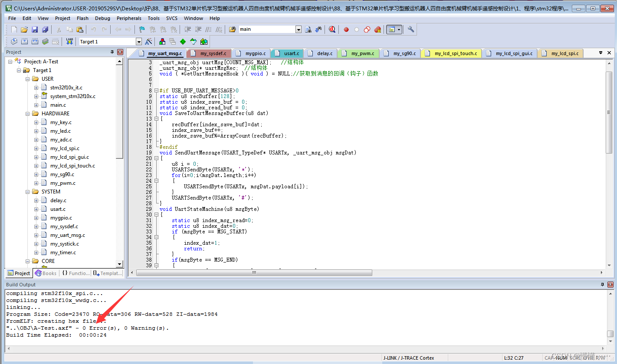The image size is (617, 364).
Task: Expand main.c includes in project tree
Action: (36, 105)
